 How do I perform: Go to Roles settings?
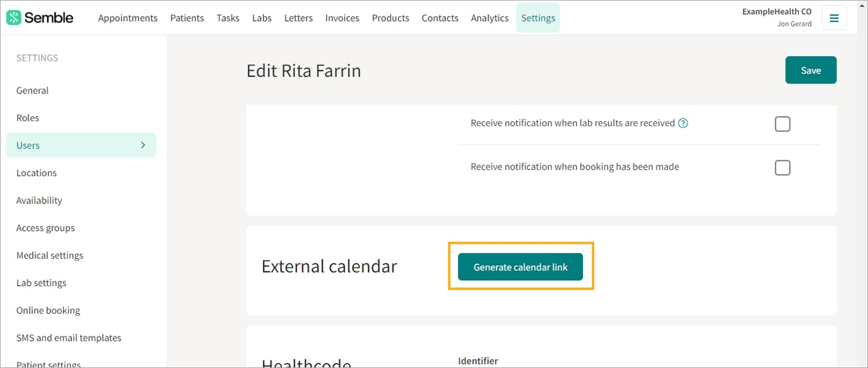(x=28, y=117)
